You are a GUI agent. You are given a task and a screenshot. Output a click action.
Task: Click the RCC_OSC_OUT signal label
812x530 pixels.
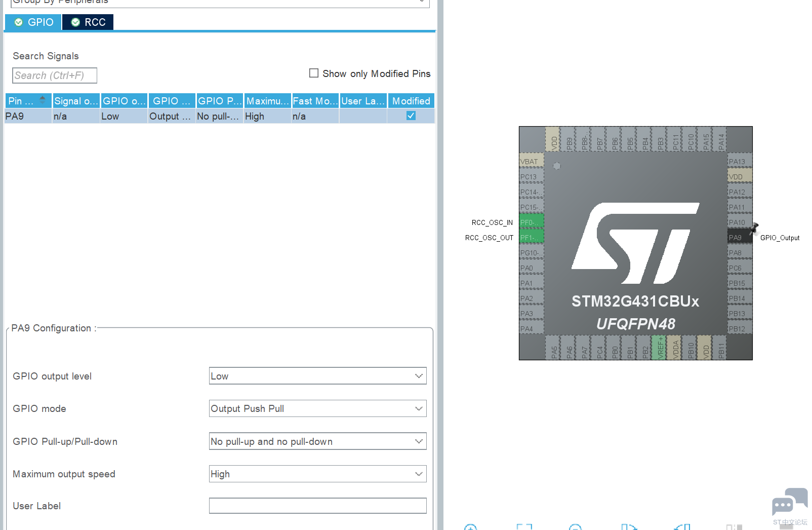click(x=489, y=238)
